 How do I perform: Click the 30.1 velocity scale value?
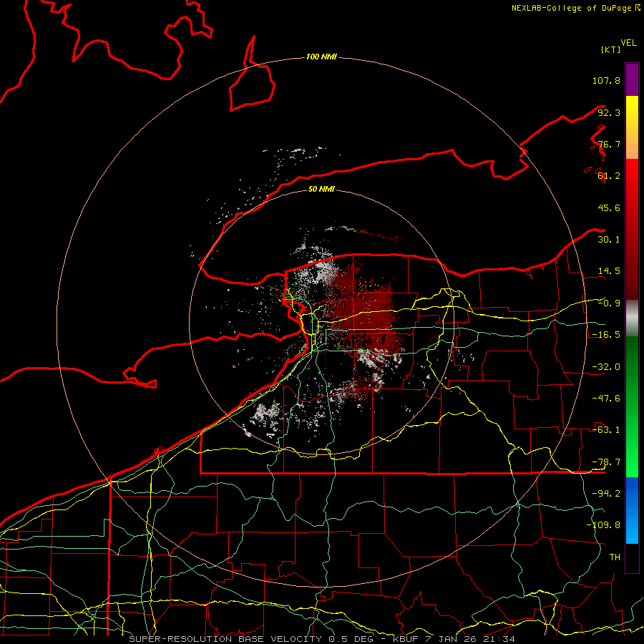[609, 240]
